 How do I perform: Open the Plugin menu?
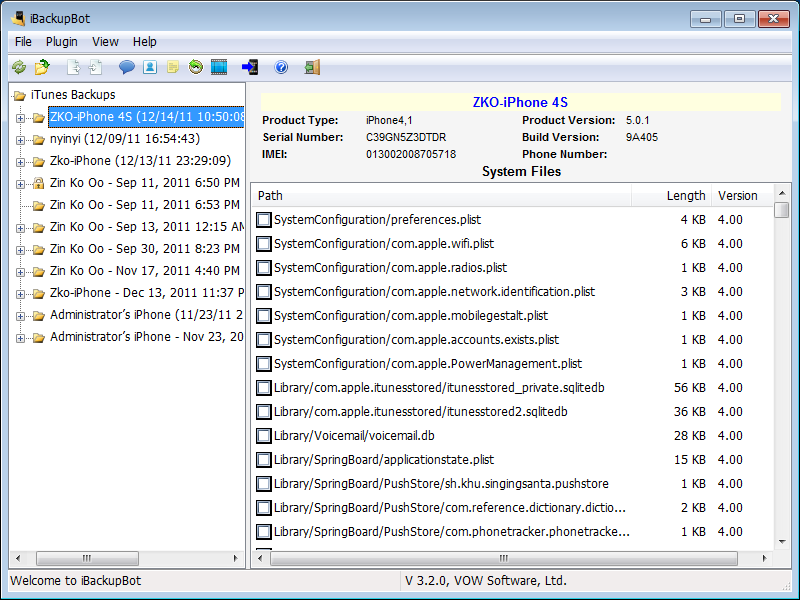pyautogui.click(x=62, y=42)
